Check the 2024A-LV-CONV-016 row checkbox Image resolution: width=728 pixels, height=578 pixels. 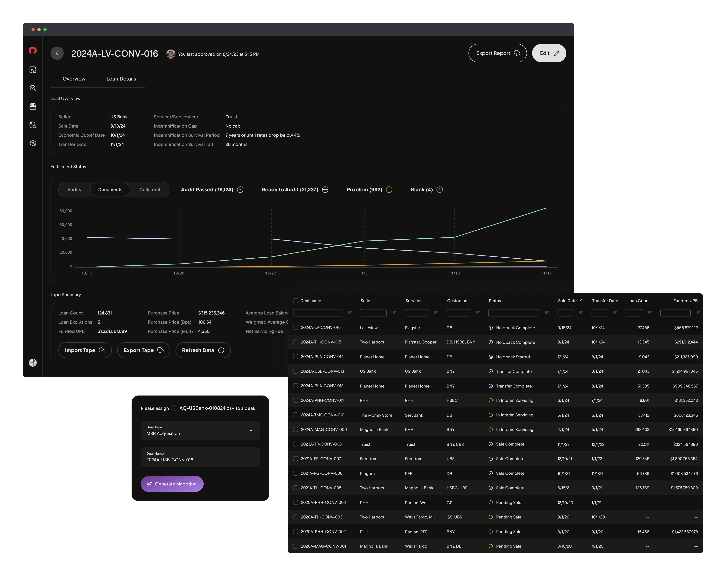tap(295, 327)
